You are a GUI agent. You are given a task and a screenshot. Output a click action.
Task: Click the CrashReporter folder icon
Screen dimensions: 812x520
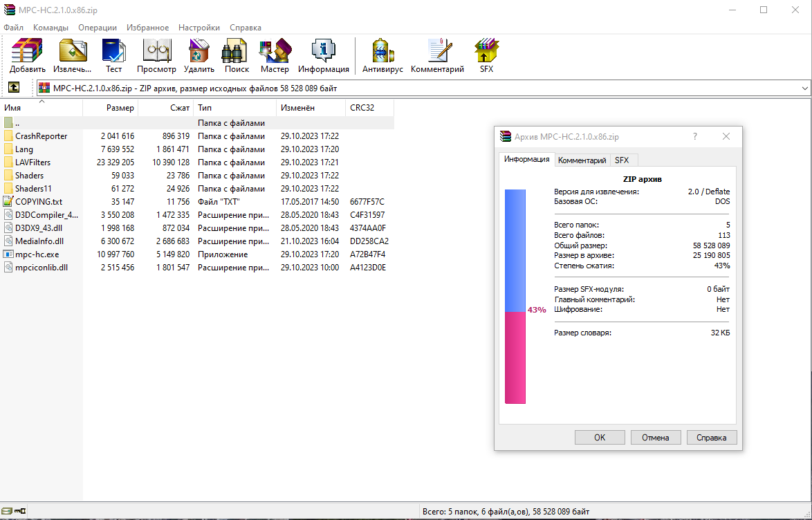(x=8, y=136)
